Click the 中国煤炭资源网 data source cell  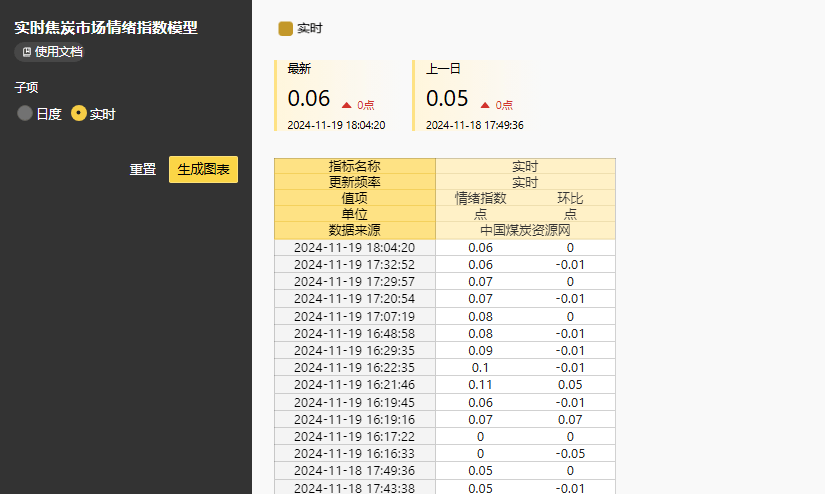[525, 230]
